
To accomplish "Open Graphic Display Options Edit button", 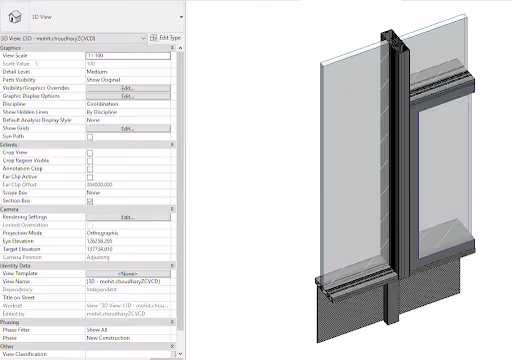I will (x=128, y=96).
